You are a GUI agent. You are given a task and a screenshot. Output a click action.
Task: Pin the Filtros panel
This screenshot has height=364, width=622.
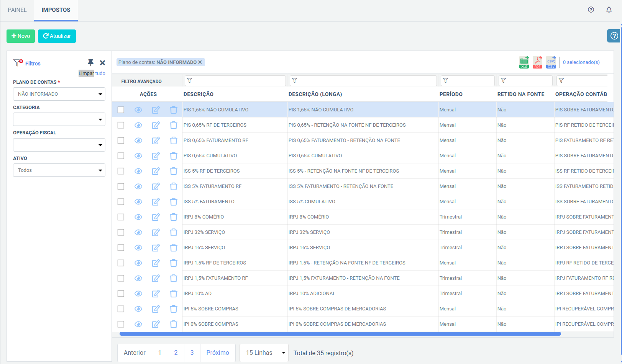tap(91, 62)
